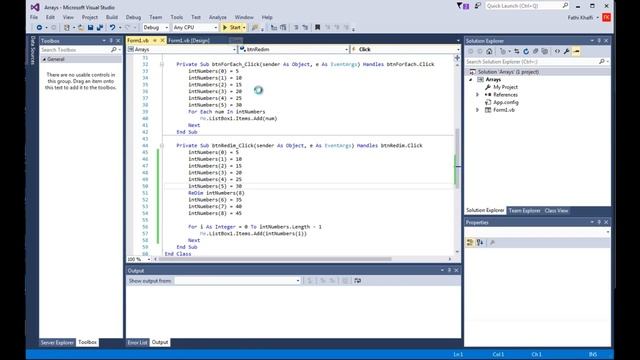Click the Save All toolbar icon

[99, 27]
